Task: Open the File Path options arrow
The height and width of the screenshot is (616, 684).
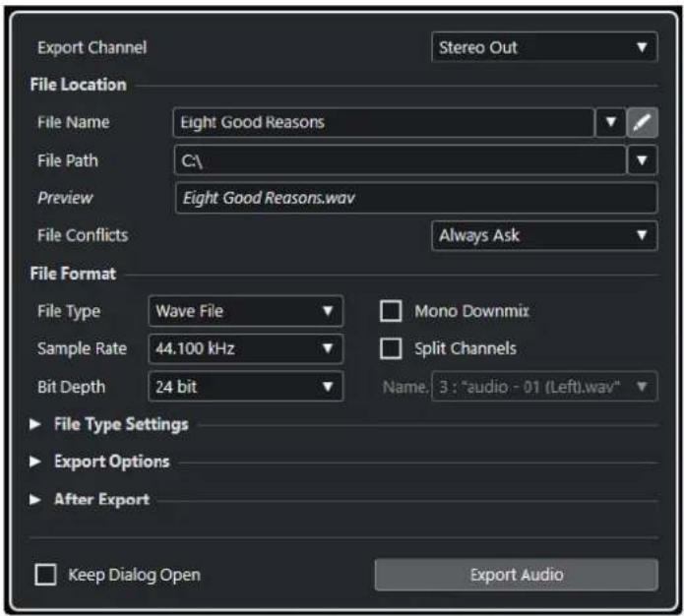Action: pyautogui.click(x=642, y=160)
